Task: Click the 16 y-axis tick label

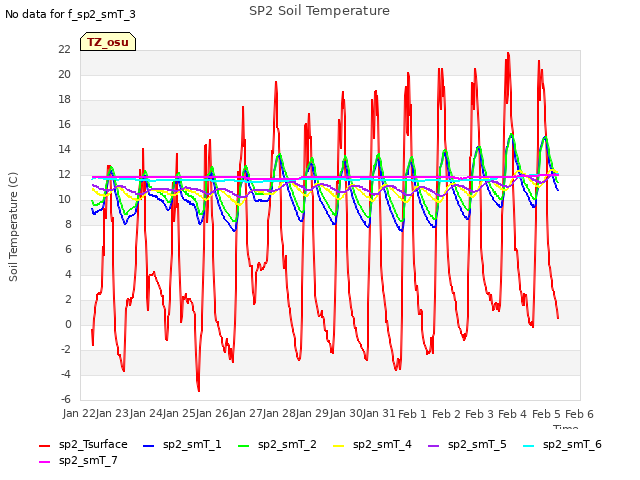Action: click(x=64, y=124)
